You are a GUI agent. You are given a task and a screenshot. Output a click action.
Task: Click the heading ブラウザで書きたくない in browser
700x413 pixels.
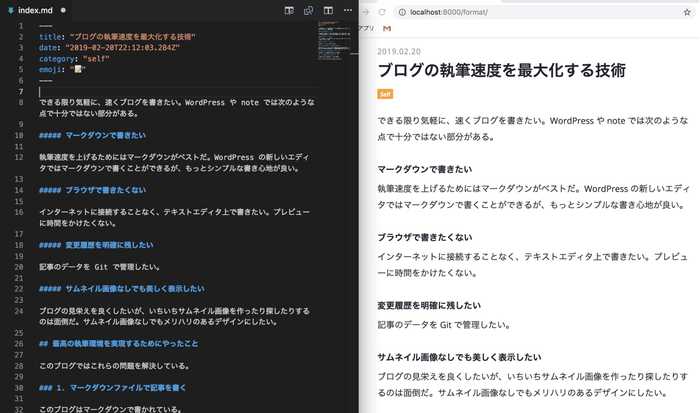click(425, 237)
